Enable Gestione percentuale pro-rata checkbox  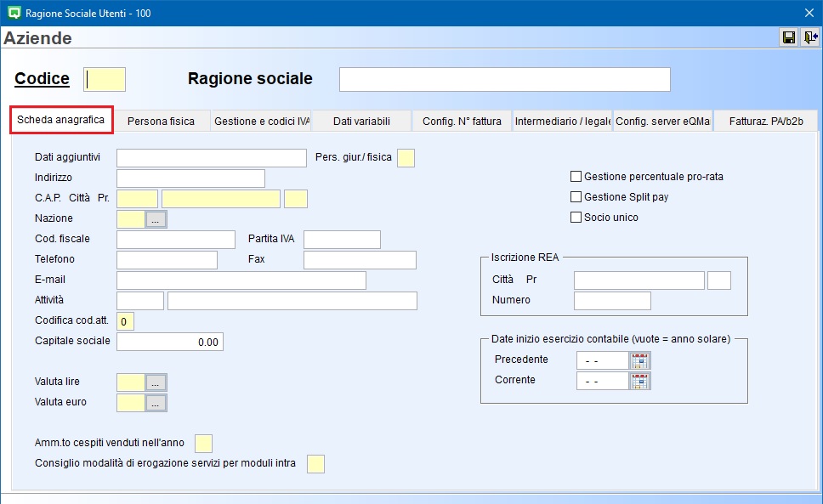click(576, 176)
